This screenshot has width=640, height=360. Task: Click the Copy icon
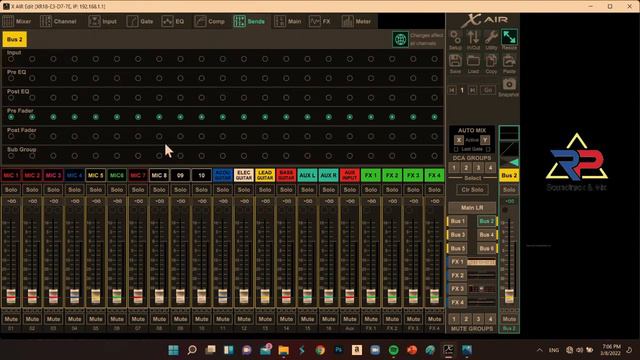[491, 61]
